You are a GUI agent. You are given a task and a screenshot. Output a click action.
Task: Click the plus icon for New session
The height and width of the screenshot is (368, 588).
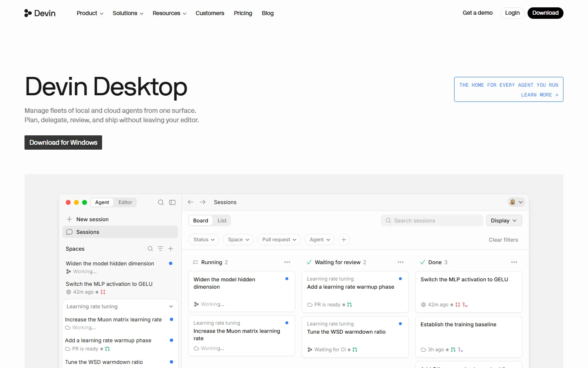pos(69,219)
